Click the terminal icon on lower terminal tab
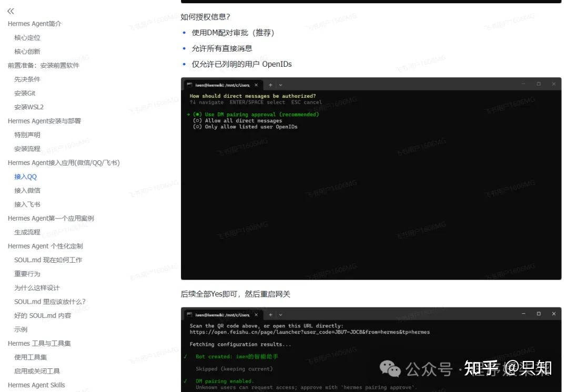This screenshot has width=568, height=392. tap(189, 315)
